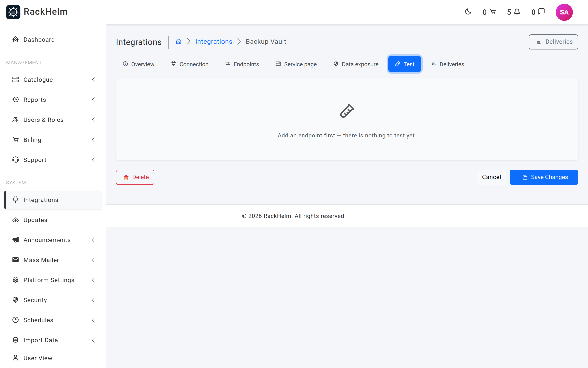Click the red Delete button

click(x=135, y=177)
